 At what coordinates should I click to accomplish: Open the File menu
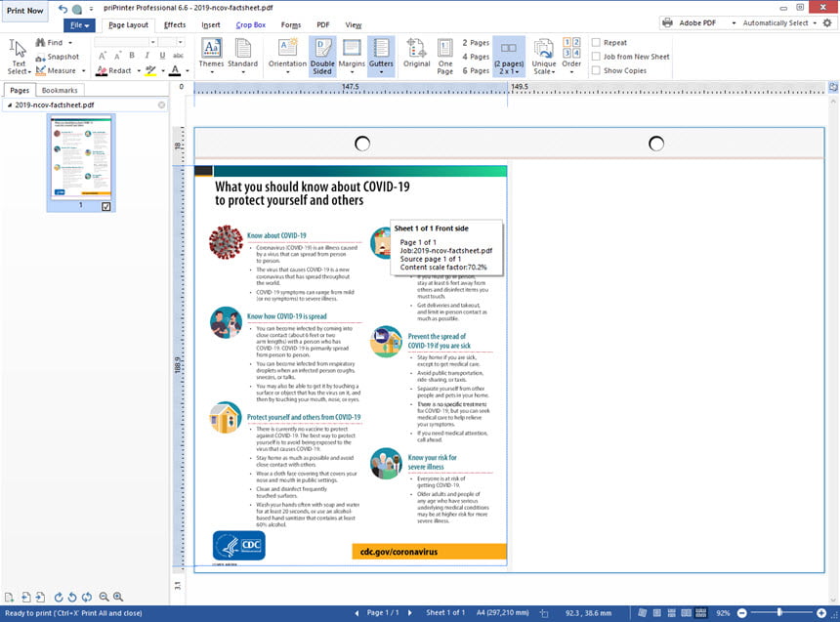pyautogui.click(x=79, y=24)
